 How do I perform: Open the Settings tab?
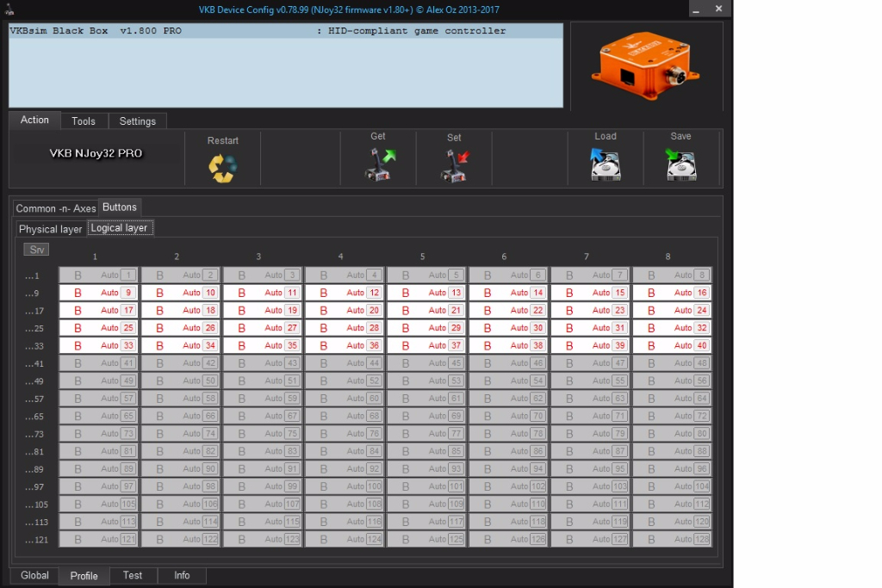[137, 121]
